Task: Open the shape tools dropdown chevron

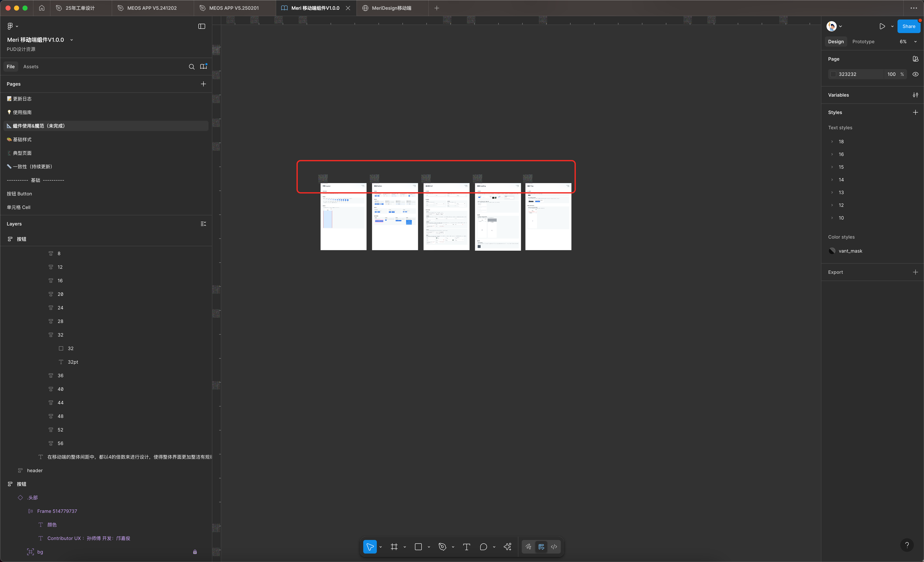Action: pyautogui.click(x=429, y=547)
